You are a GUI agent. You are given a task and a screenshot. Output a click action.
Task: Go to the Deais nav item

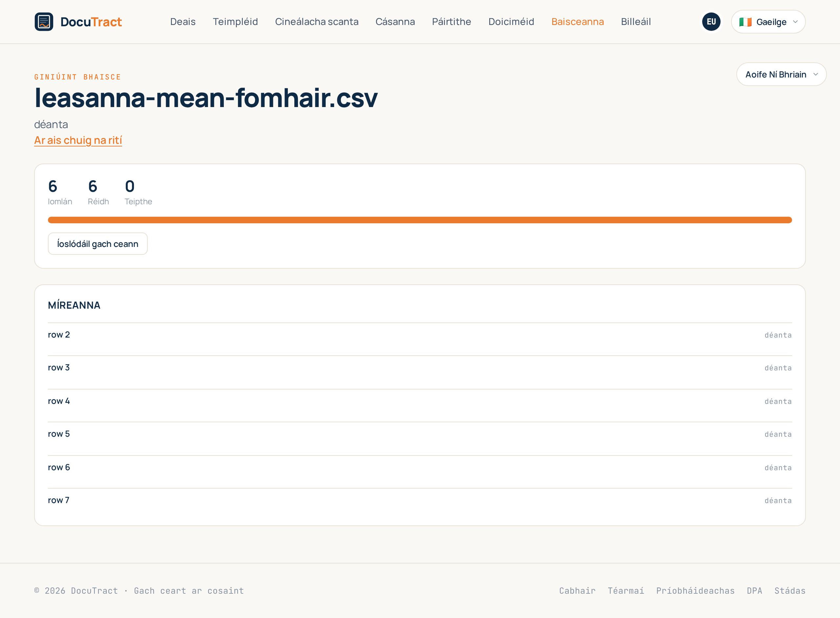183,22
